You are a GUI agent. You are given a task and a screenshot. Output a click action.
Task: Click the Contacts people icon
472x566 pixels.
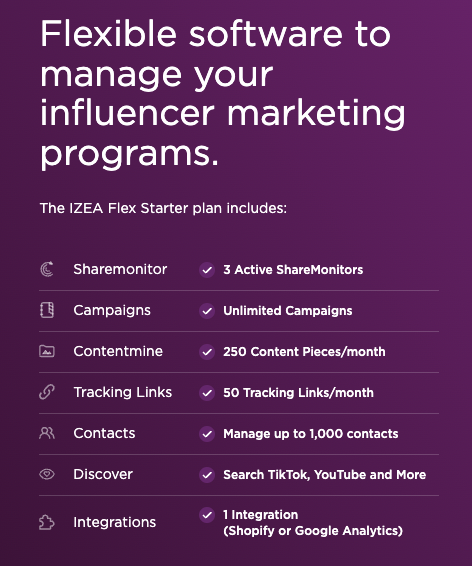pyautogui.click(x=47, y=433)
